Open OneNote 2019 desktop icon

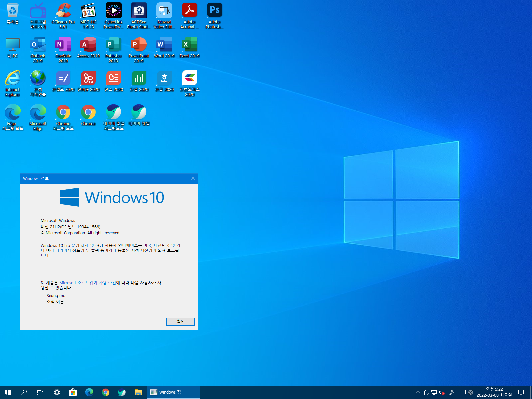point(63,50)
